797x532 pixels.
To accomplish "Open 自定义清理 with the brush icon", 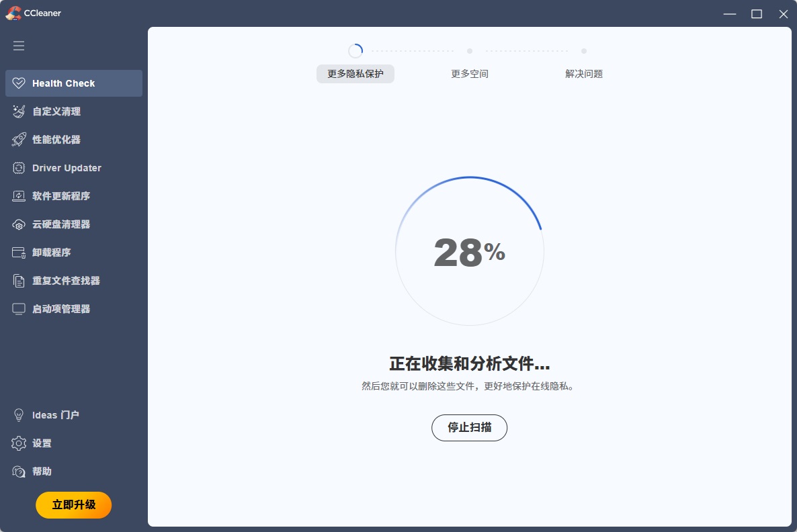I will pos(19,112).
